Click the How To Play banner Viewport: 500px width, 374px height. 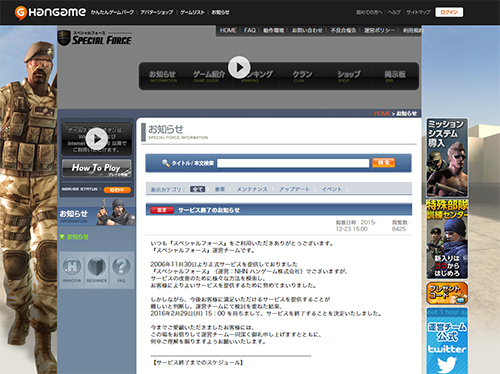(x=97, y=168)
